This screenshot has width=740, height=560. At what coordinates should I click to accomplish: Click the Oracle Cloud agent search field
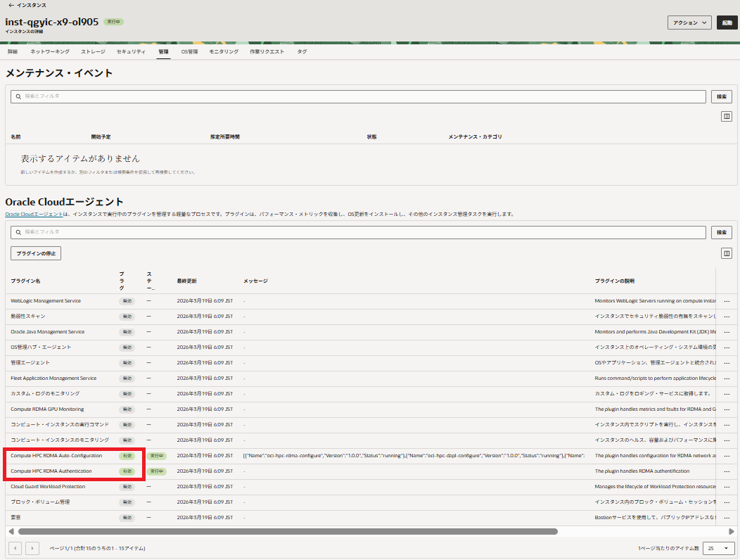click(x=359, y=232)
